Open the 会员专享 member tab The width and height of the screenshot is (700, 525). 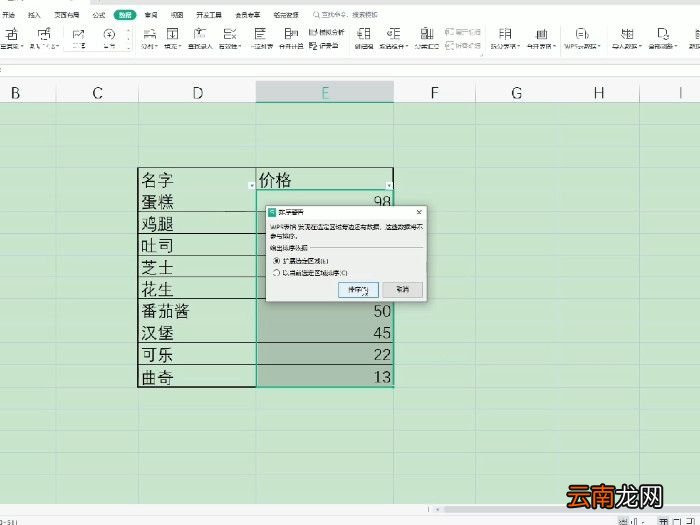tap(248, 15)
